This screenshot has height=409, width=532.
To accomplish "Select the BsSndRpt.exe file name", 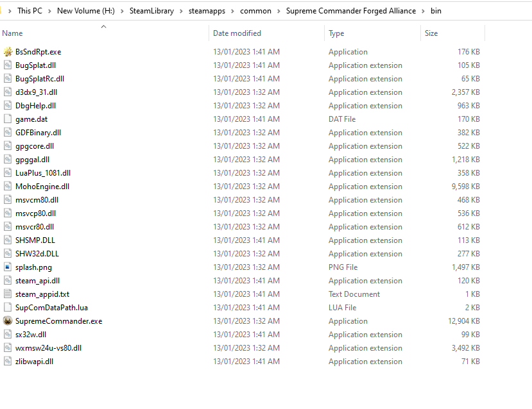I will tap(39, 52).
